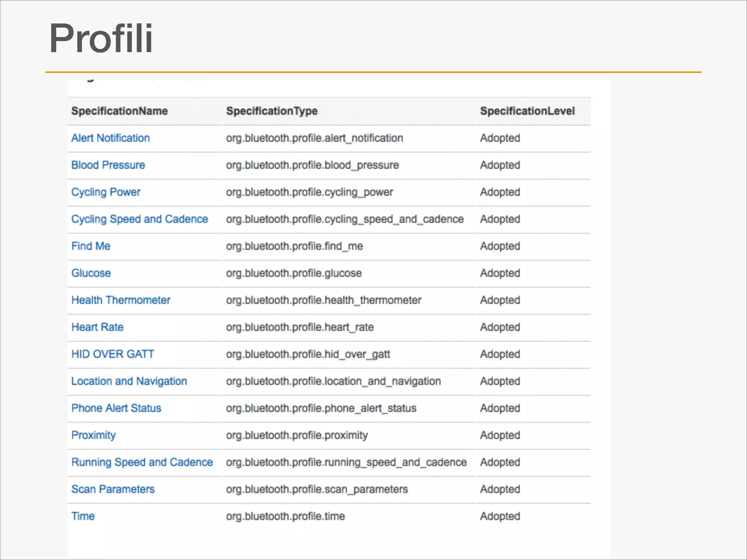The width and height of the screenshot is (747, 560).
Task: Click the Scan Parameters link
Action: [x=113, y=489]
